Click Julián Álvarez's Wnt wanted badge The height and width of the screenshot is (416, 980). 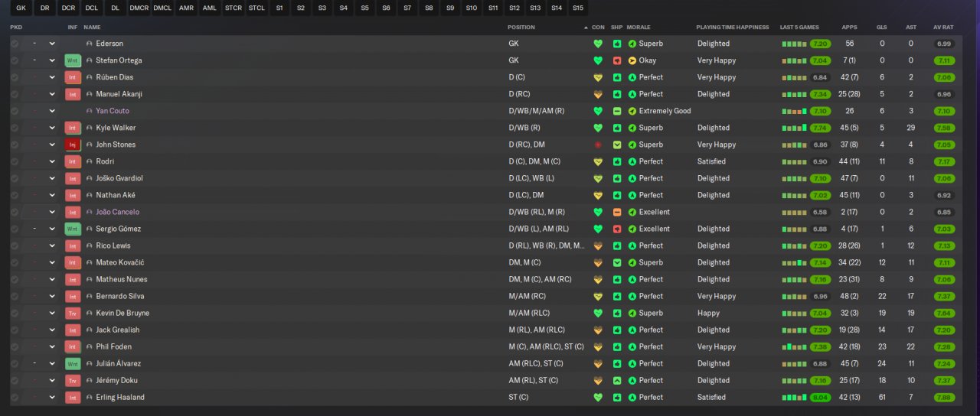73,363
